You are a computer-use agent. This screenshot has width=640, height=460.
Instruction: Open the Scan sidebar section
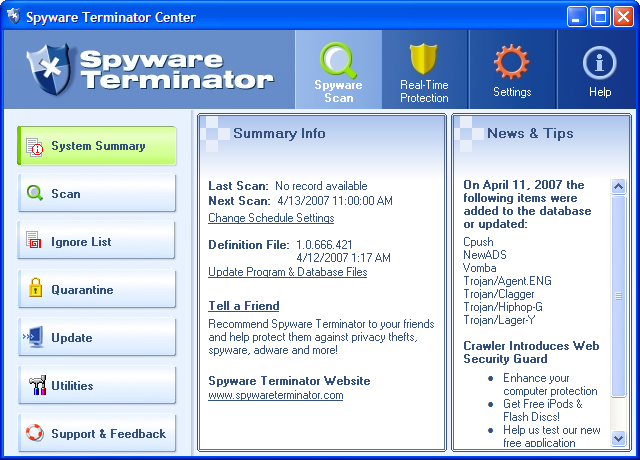(x=97, y=193)
